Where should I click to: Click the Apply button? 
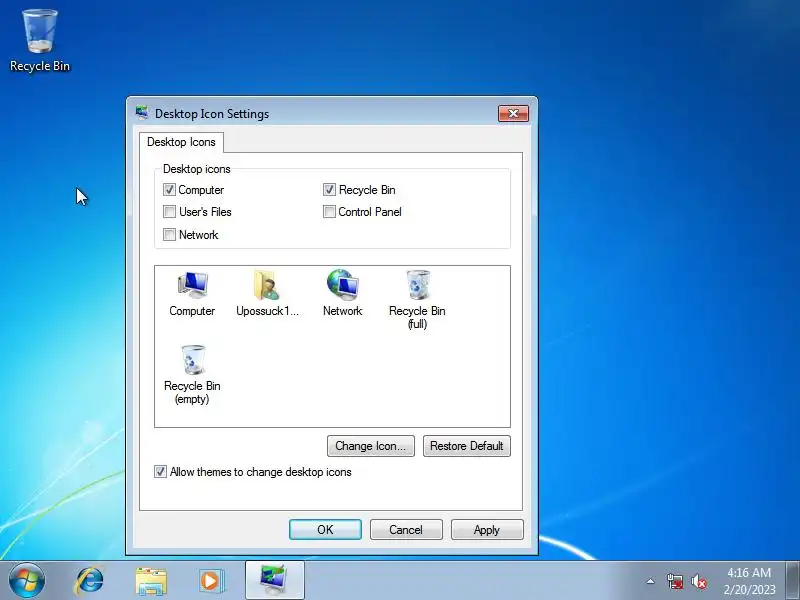pyautogui.click(x=487, y=530)
